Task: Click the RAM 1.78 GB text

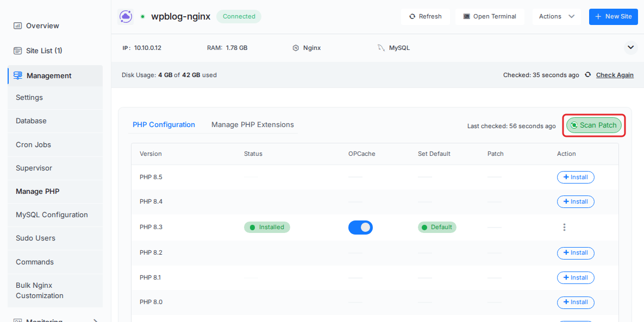Action: (x=227, y=48)
